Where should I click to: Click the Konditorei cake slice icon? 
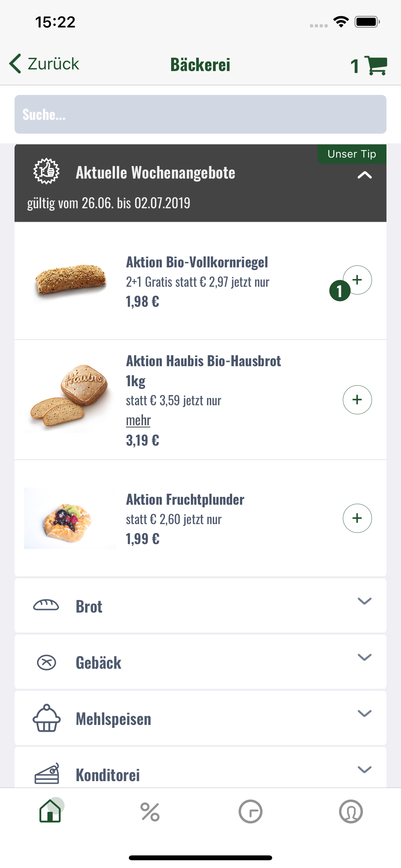pos(47,774)
